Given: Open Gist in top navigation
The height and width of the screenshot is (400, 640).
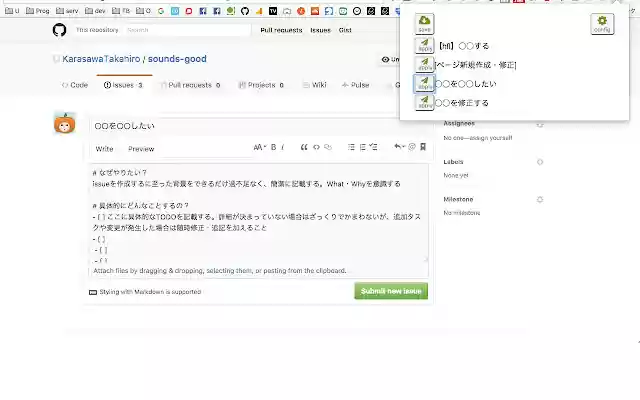Looking at the screenshot, I should pyautogui.click(x=345, y=30).
